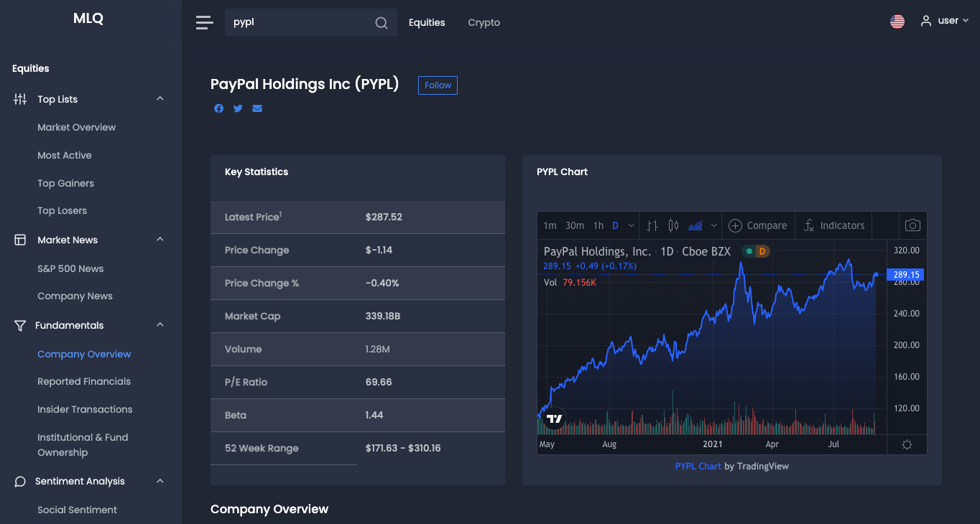980x524 pixels.
Task: Open Institutional & Fund Ownership page
Action: coord(83,445)
